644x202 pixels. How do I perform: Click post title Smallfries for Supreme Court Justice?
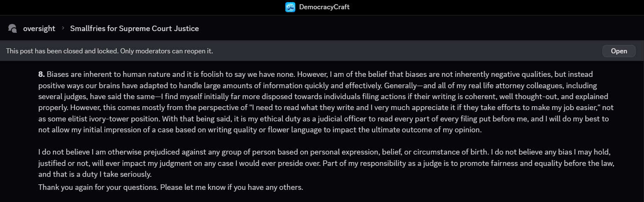click(134, 29)
